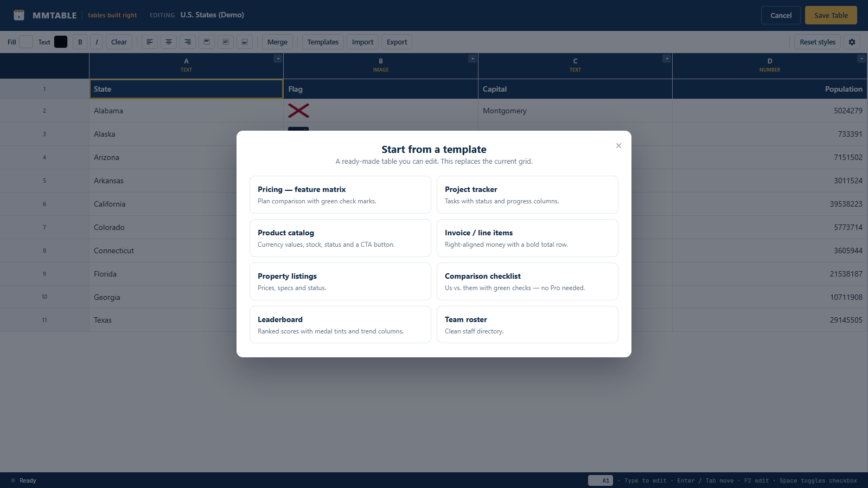Screen dimensions: 868x488
Task: Select row 1 header
Action: coord(44,89)
